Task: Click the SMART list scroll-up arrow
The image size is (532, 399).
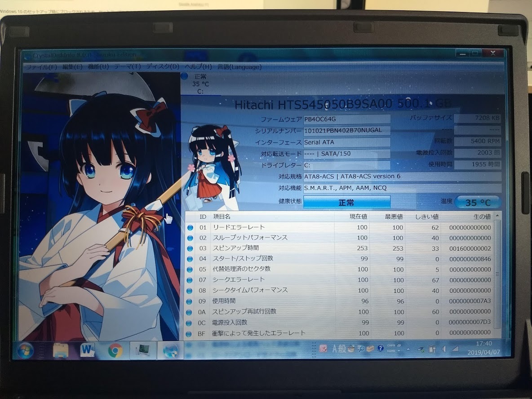Action: tap(497, 216)
